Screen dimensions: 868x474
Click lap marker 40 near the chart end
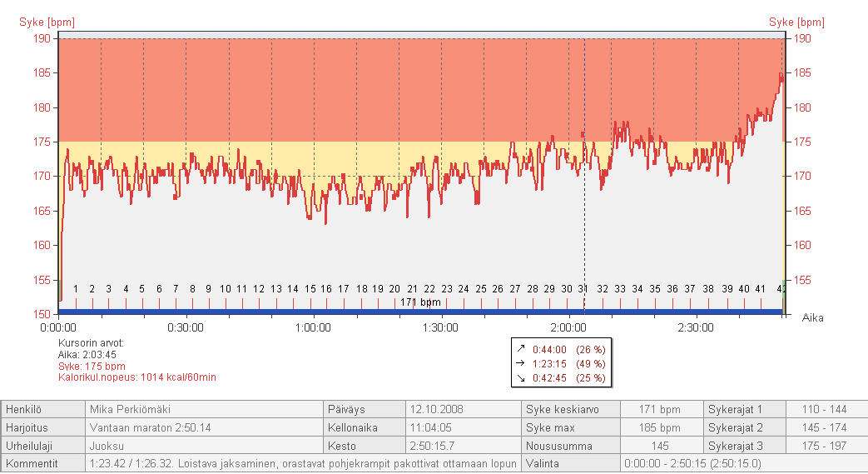[x=743, y=289]
